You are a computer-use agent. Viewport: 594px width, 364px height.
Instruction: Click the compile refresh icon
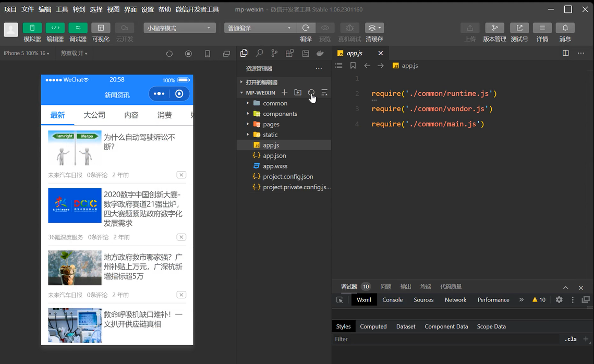click(x=306, y=28)
